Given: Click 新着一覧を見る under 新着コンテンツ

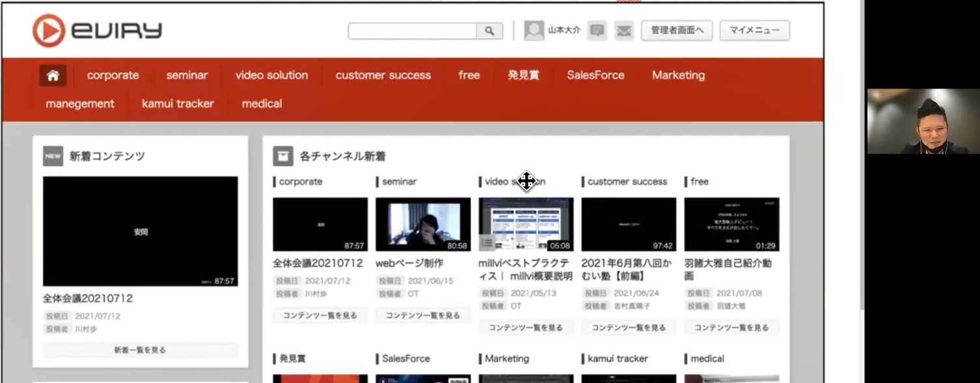Looking at the screenshot, I should [x=140, y=350].
